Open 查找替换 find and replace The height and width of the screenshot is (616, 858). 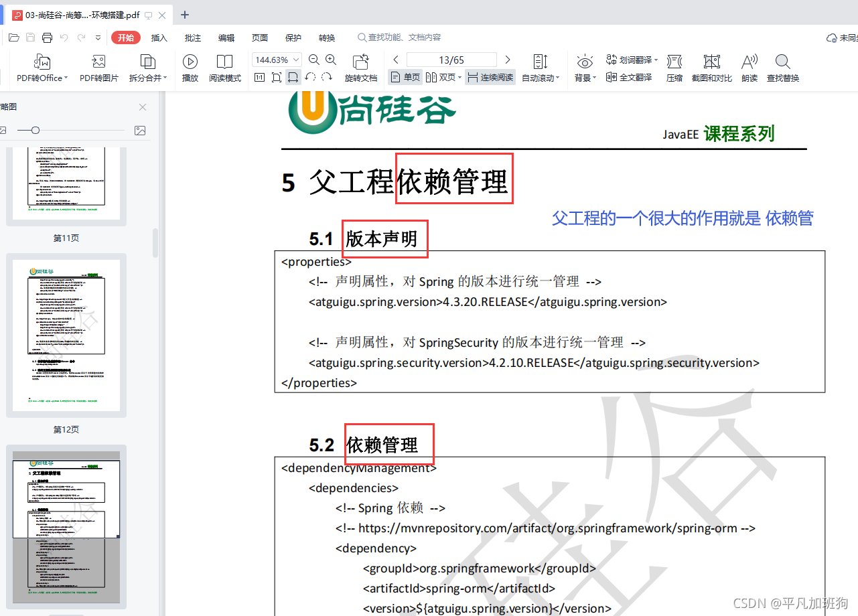783,68
